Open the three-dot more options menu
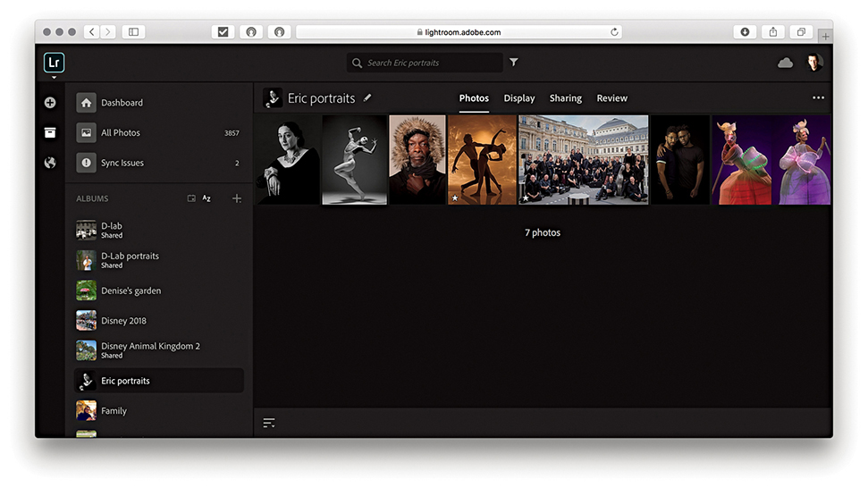The width and height of the screenshot is (868, 488). click(818, 98)
